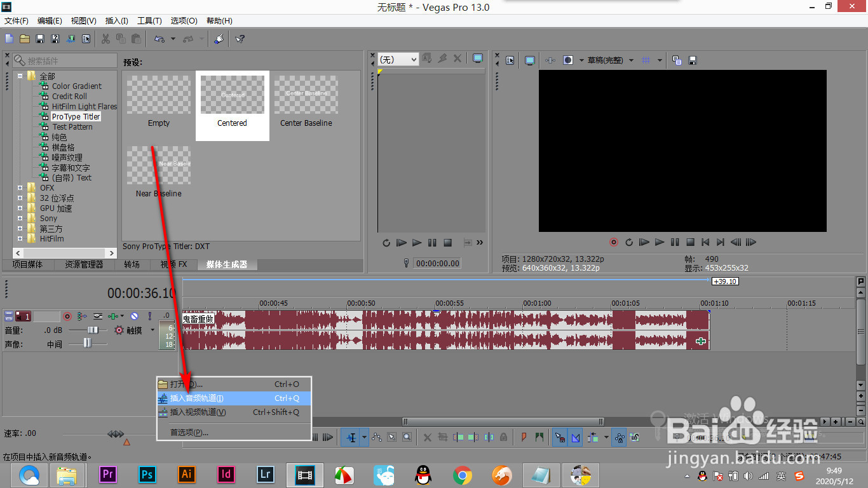This screenshot has width=868, height=488.
Task: Click the audio track 1 number icon
Action: point(23,316)
